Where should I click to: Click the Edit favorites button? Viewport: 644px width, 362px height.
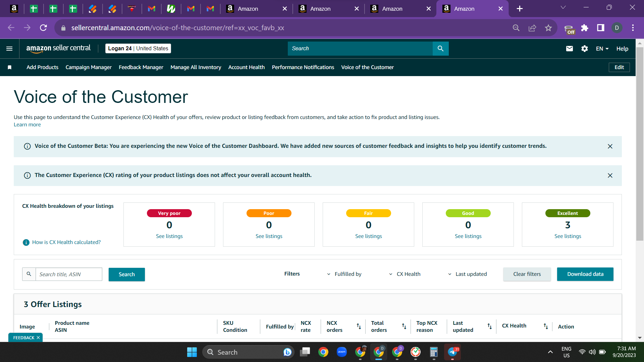(x=619, y=67)
